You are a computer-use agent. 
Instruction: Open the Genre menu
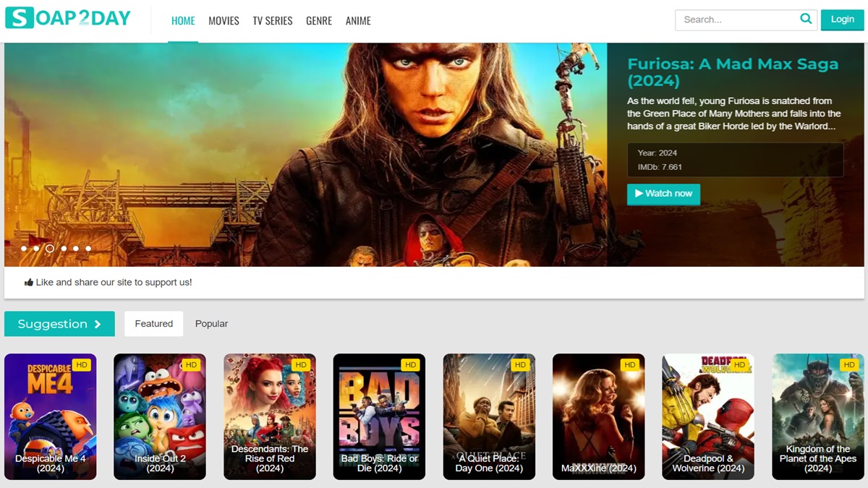point(319,21)
